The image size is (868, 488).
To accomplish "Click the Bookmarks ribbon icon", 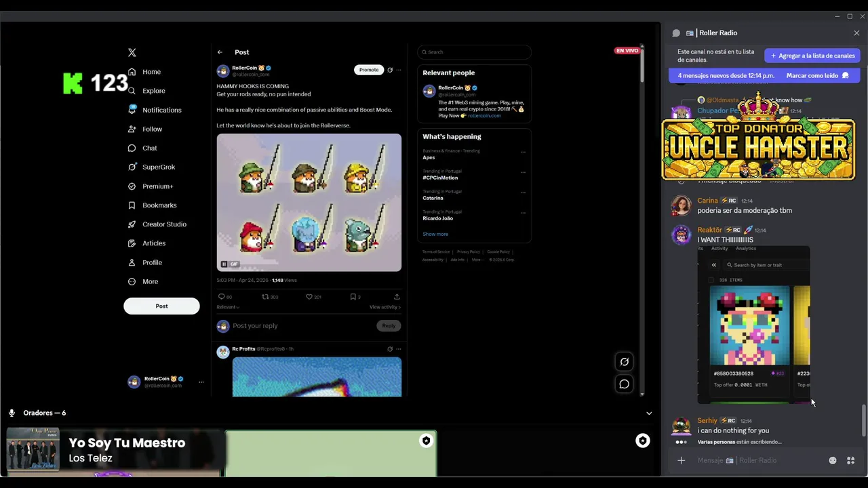I will click(x=132, y=205).
